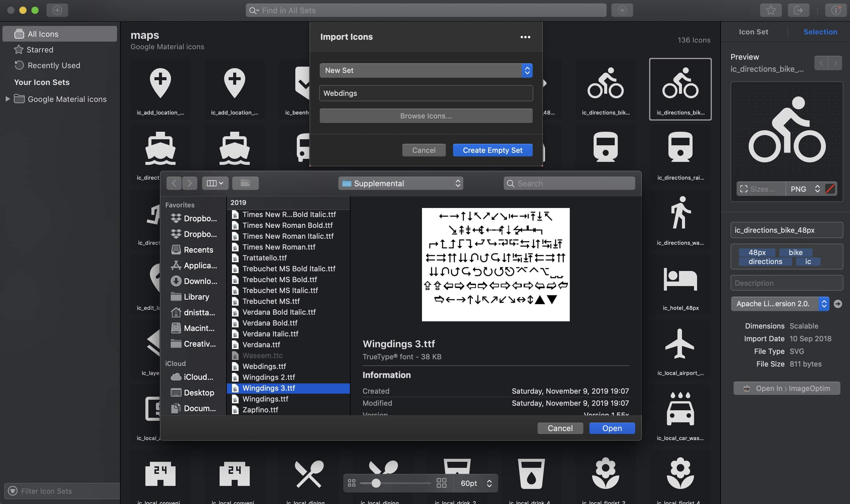Open the three-dots menu in Import Icons
Image resolution: width=850 pixels, height=504 pixels.
(525, 37)
